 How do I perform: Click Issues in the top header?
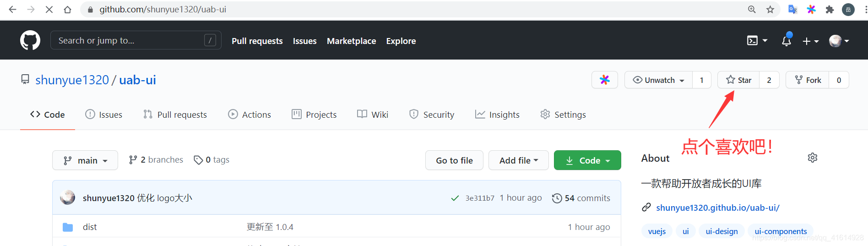(305, 41)
